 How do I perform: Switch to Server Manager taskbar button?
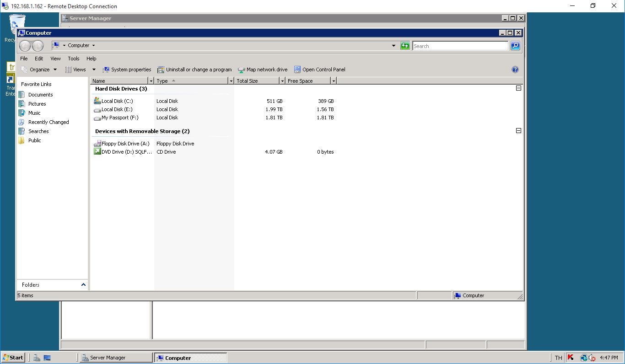point(116,358)
